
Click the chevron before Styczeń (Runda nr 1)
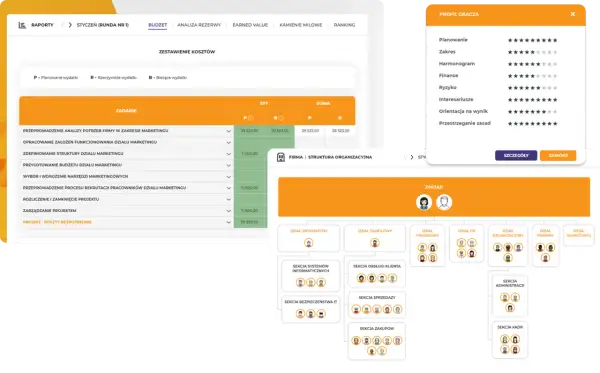click(x=70, y=25)
